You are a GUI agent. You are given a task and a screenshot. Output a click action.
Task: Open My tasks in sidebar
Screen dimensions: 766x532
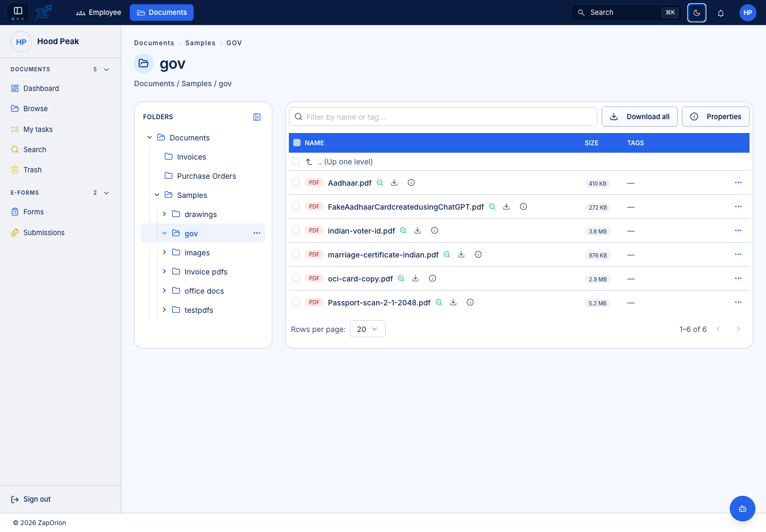(38, 129)
